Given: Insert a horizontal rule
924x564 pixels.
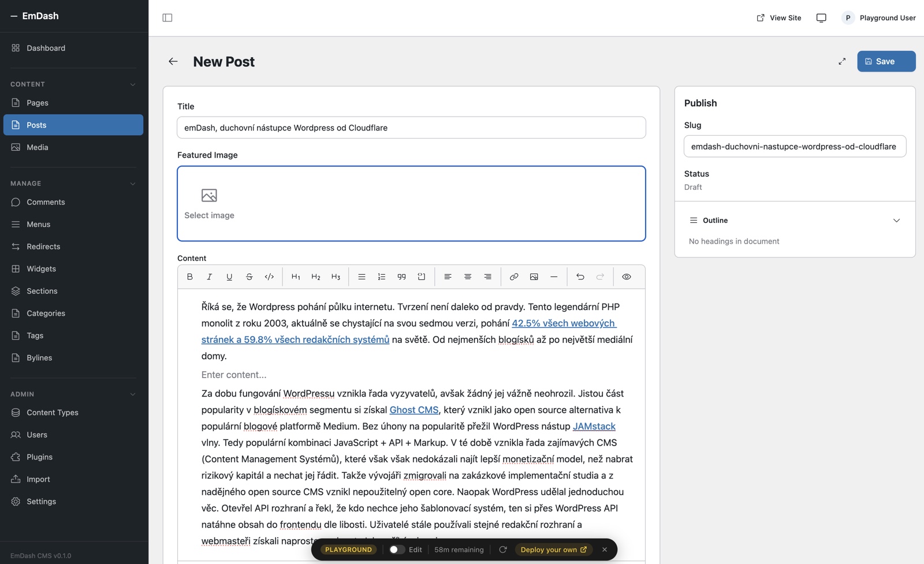Looking at the screenshot, I should (x=554, y=277).
